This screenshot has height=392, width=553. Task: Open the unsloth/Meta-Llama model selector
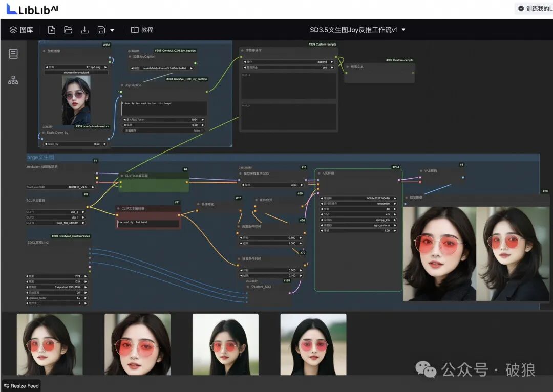coord(161,67)
